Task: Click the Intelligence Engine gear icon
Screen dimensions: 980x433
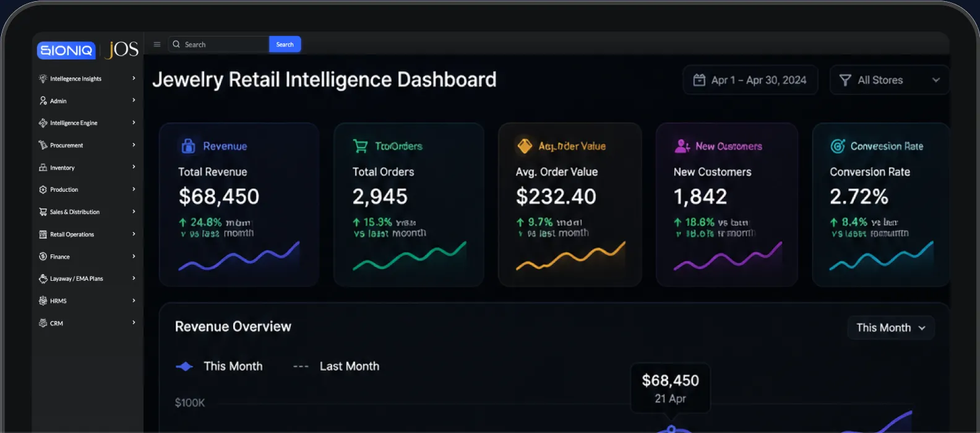Action: pyautogui.click(x=43, y=123)
